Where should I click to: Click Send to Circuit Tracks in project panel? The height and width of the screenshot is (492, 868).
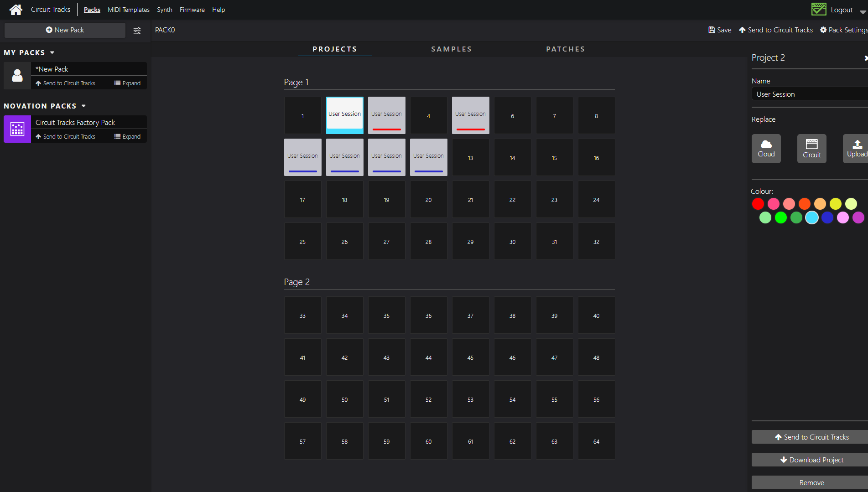pos(810,437)
